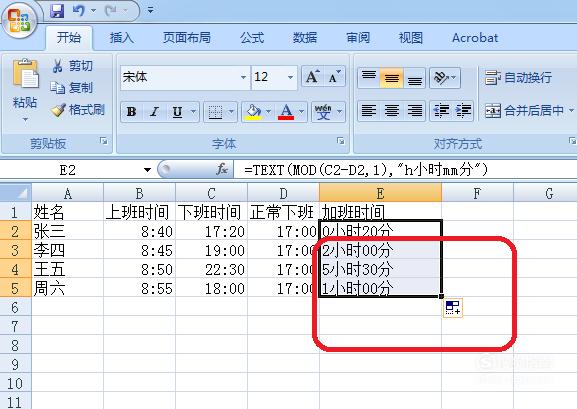The height and width of the screenshot is (409, 577).
Task: Open the 数据 tab
Action: (x=305, y=38)
